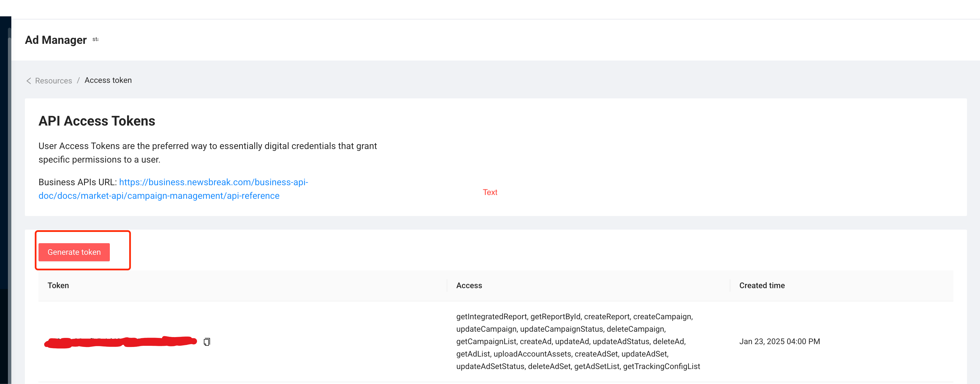Click the User Access Tokens description paragraph

(x=208, y=153)
